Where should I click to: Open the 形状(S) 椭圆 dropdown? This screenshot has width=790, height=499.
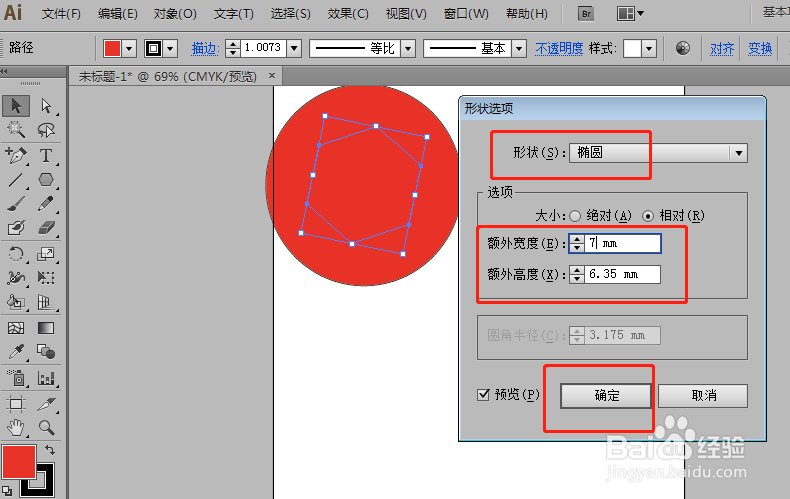[658, 153]
